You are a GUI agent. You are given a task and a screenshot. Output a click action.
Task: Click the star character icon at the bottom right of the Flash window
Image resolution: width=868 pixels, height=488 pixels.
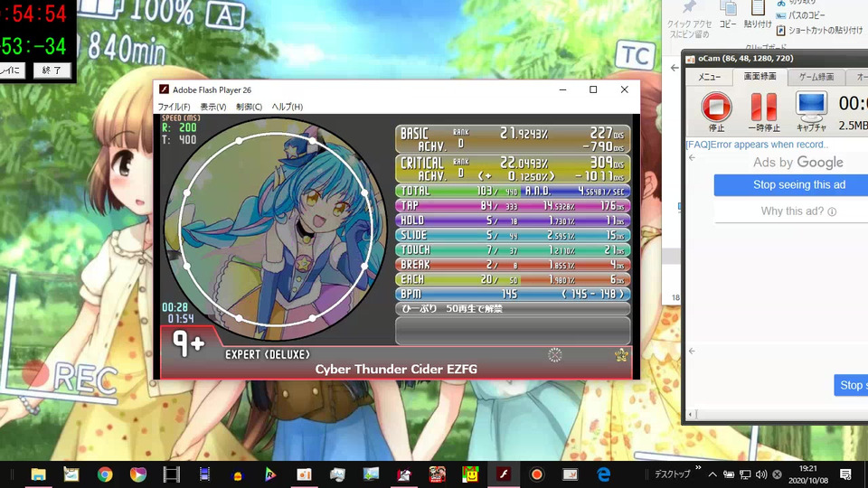[622, 355]
